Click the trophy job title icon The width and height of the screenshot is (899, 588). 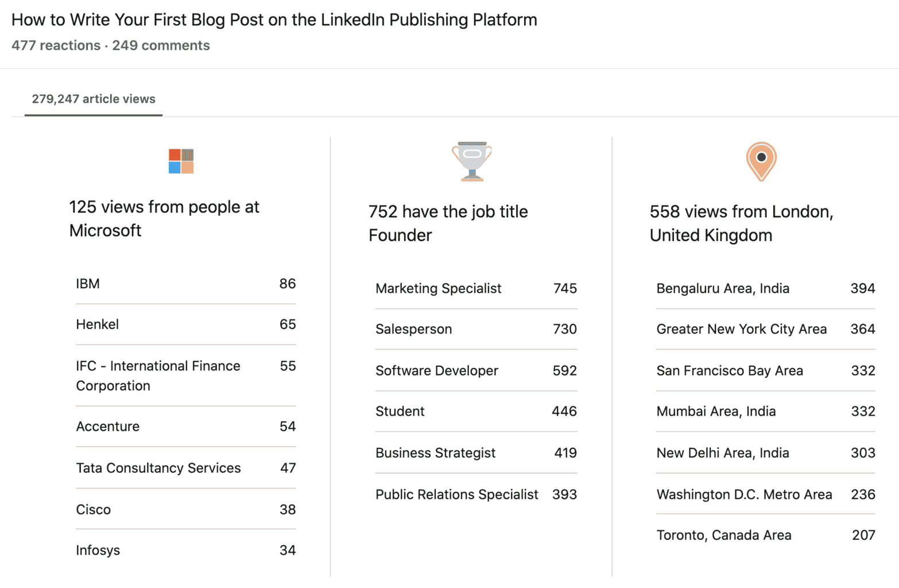click(472, 161)
